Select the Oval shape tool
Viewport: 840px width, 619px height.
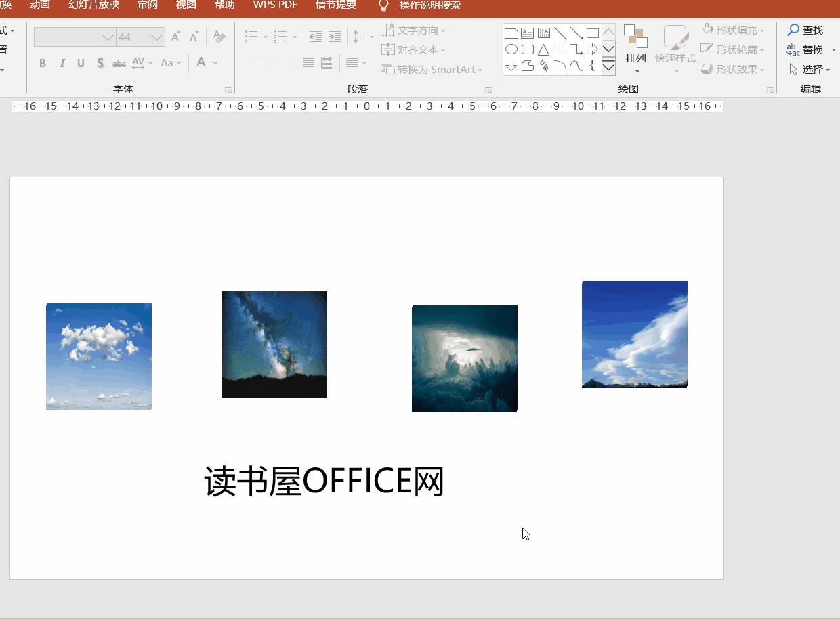[511, 49]
